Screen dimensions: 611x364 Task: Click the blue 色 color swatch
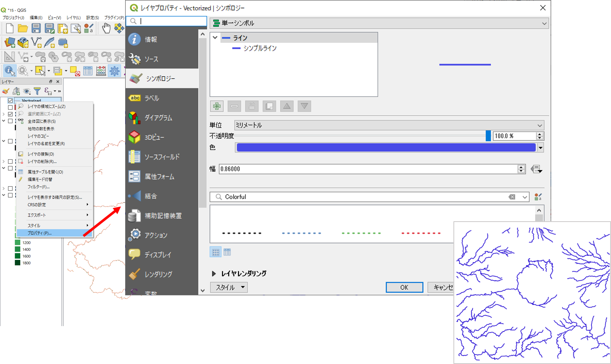[x=386, y=147]
